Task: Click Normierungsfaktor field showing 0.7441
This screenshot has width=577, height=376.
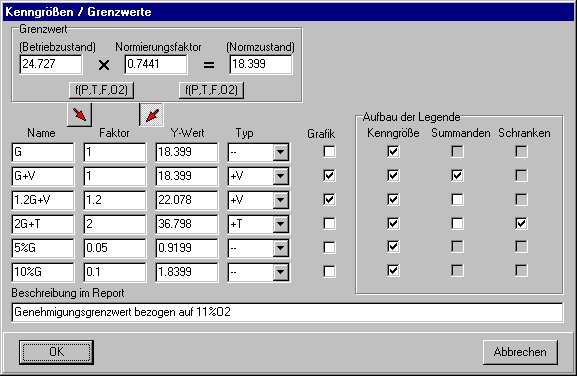Action: point(156,64)
